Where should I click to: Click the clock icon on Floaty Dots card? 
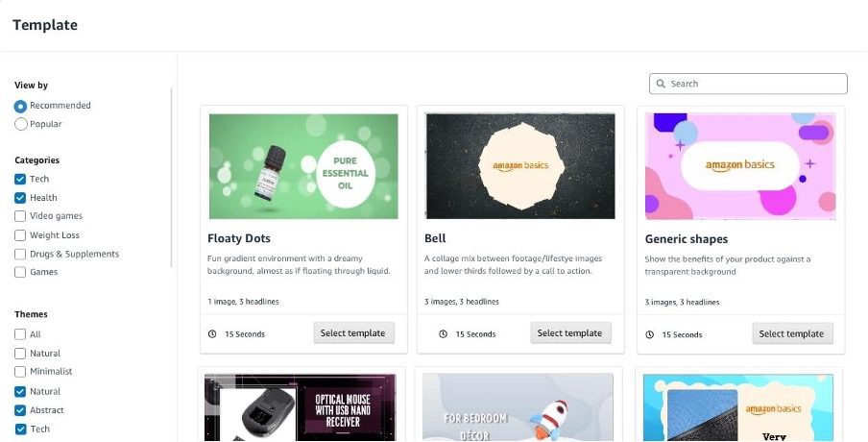point(212,334)
